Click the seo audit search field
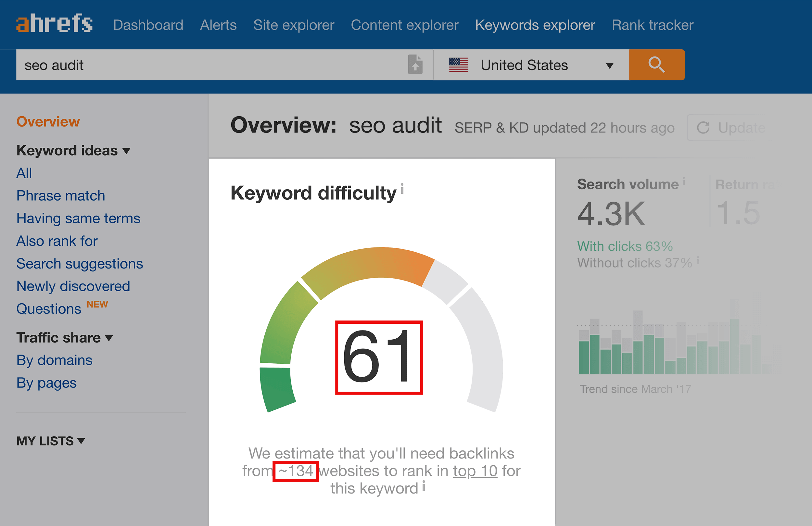The width and height of the screenshot is (812, 526). click(211, 65)
